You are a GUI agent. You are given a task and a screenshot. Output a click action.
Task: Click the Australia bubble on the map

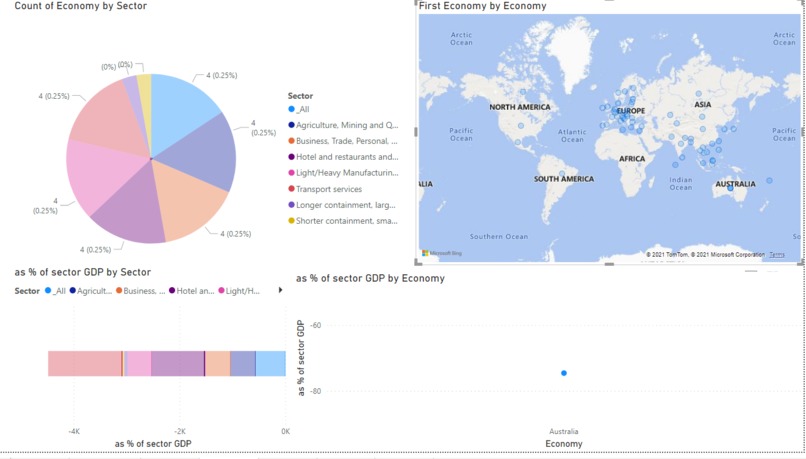coord(730,189)
